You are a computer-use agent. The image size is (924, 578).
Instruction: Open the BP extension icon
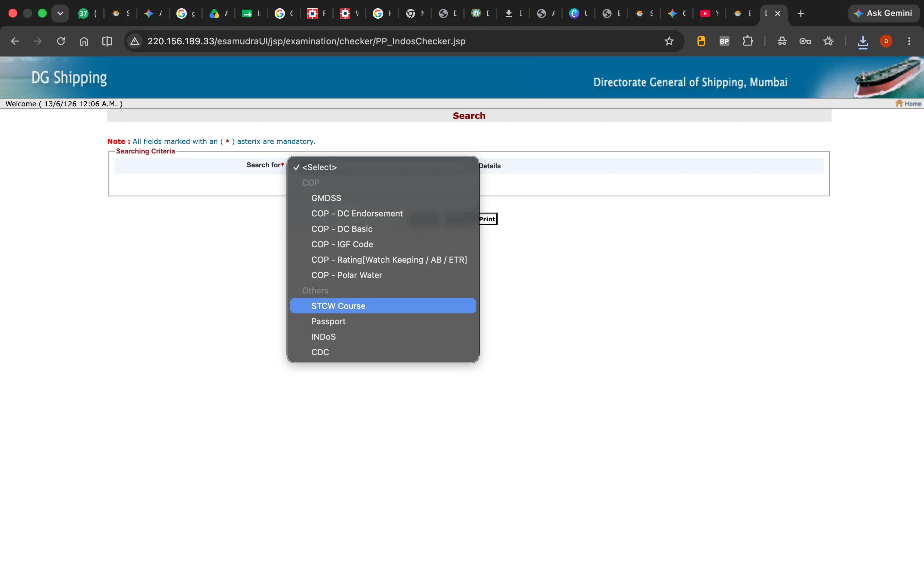[724, 41]
